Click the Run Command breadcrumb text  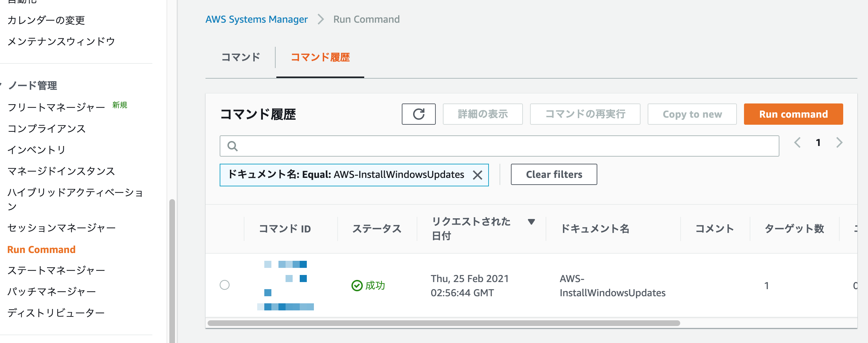coord(366,19)
